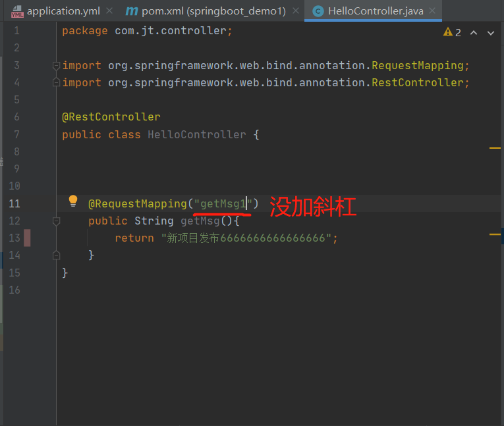Click the warning stripe mark near line 13
Image resolution: width=504 pixels, height=426 pixels.
click(x=495, y=234)
